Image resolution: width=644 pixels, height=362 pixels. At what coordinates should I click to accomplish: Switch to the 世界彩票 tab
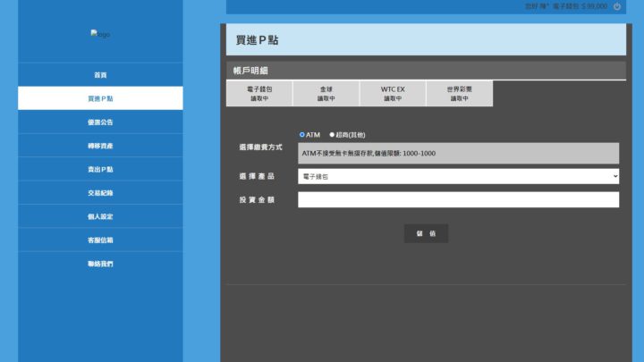(x=459, y=94)
